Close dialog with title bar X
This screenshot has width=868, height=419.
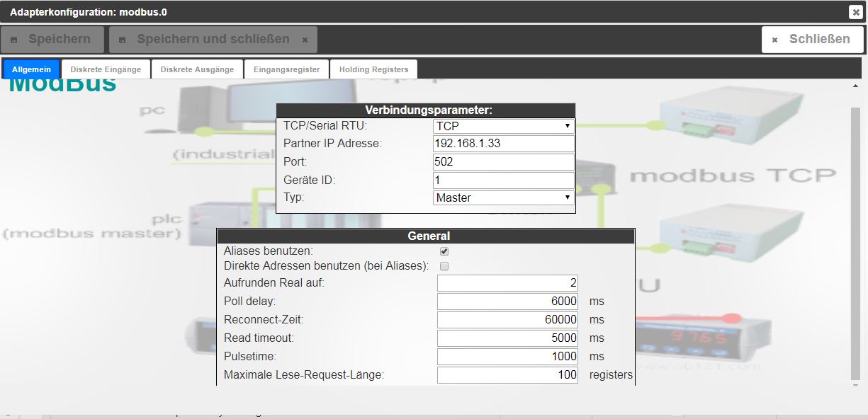(x=855, y=12)
